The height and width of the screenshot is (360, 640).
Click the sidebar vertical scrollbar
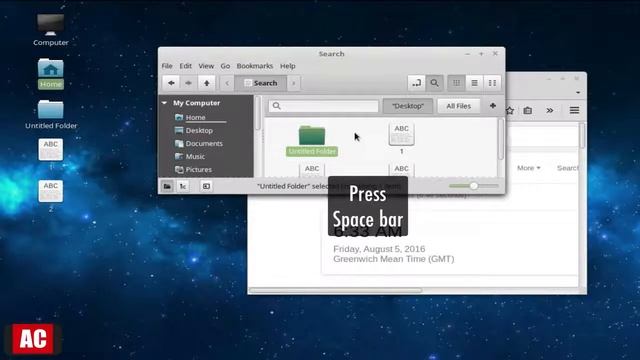coord(258,114)
